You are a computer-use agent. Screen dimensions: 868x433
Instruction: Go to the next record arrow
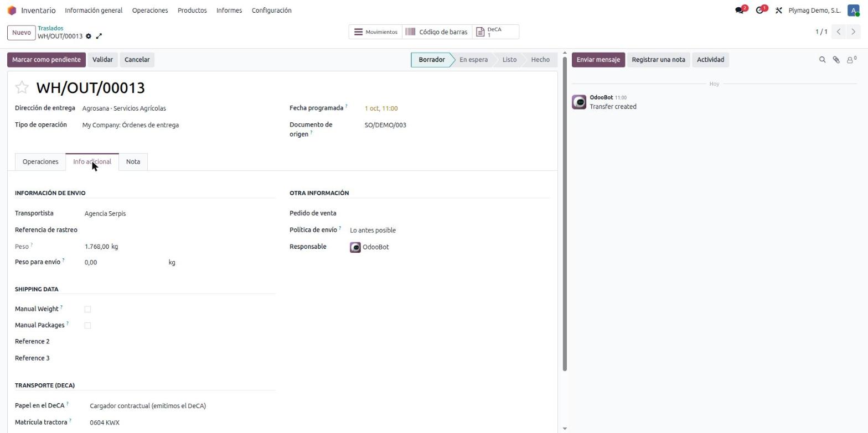tap(854, 32)
